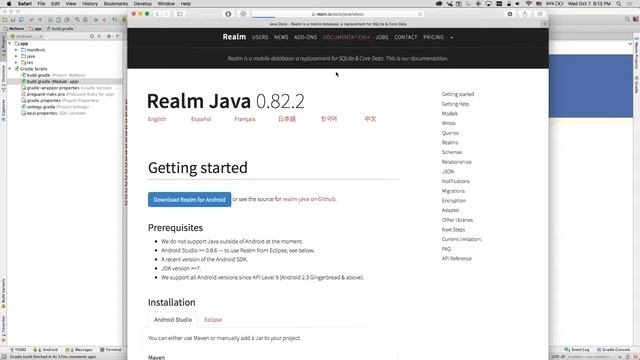The image size is (640, 360).
Task: Jump to Encryption in sidebar
Action: (x=454, y=201)
